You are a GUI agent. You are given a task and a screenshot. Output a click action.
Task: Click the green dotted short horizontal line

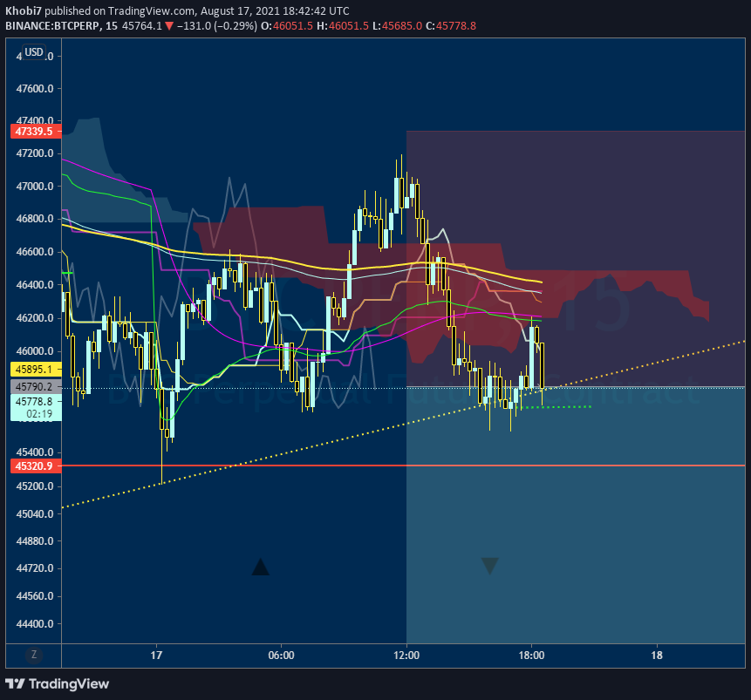tap(556, 407)
